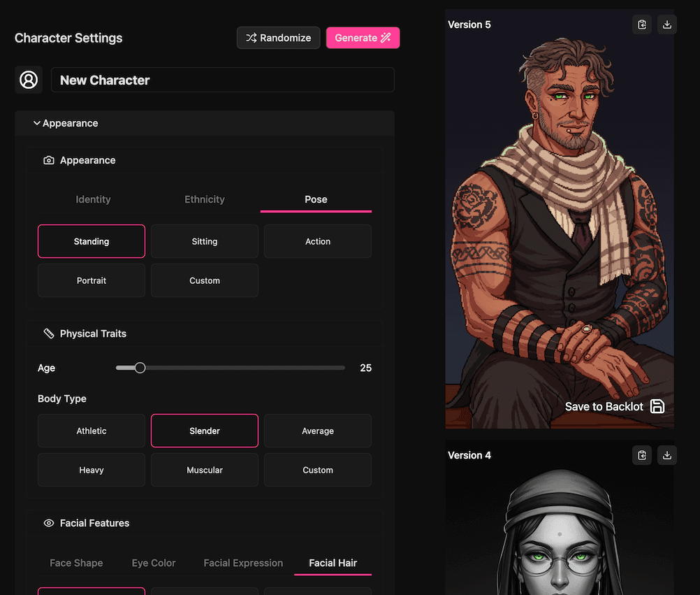Image resolution: width=700 pixels, height=595 pixels.
Task: Click the New Character name field
Action: tap(223, 80)
